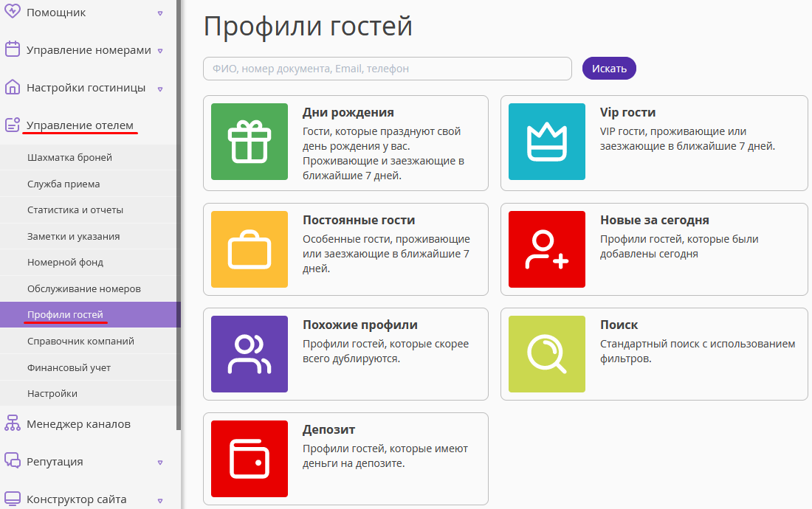Image resolution: width=812 pixels, height=509 pixels.
Task: Focus the guest search input field
Action: [388, 69]
